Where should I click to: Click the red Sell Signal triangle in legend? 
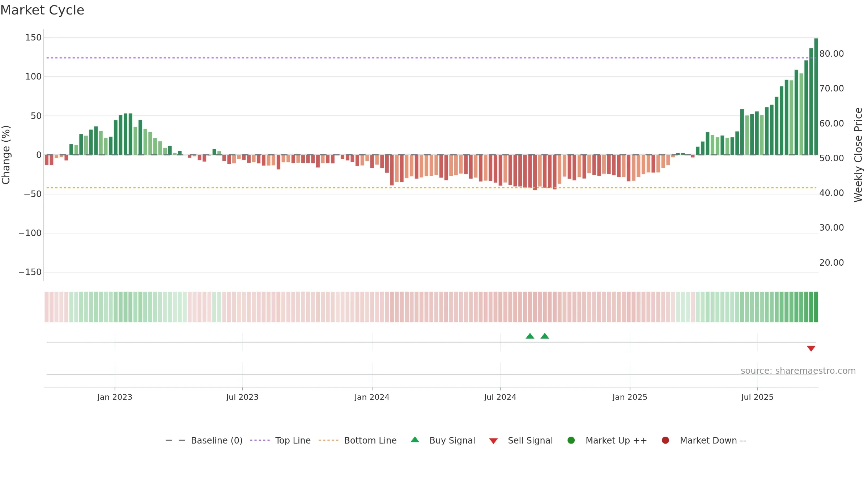[493, 441]
